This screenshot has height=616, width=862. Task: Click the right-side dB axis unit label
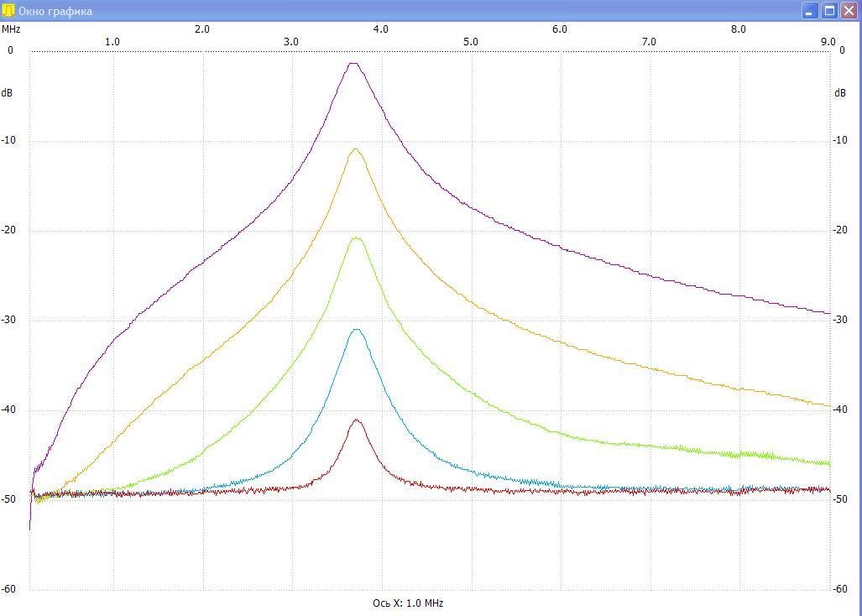[840, 93]
